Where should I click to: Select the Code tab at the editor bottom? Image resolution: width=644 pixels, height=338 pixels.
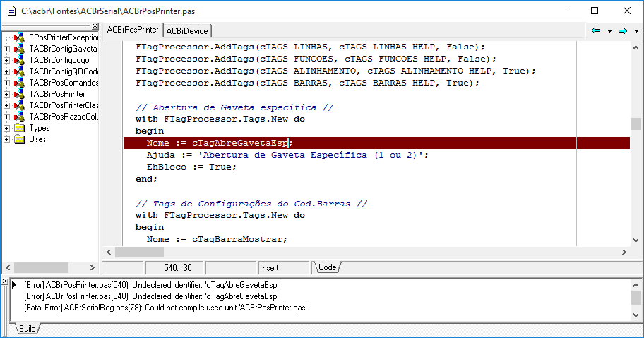pyautogui.click(x=328, y=267)
